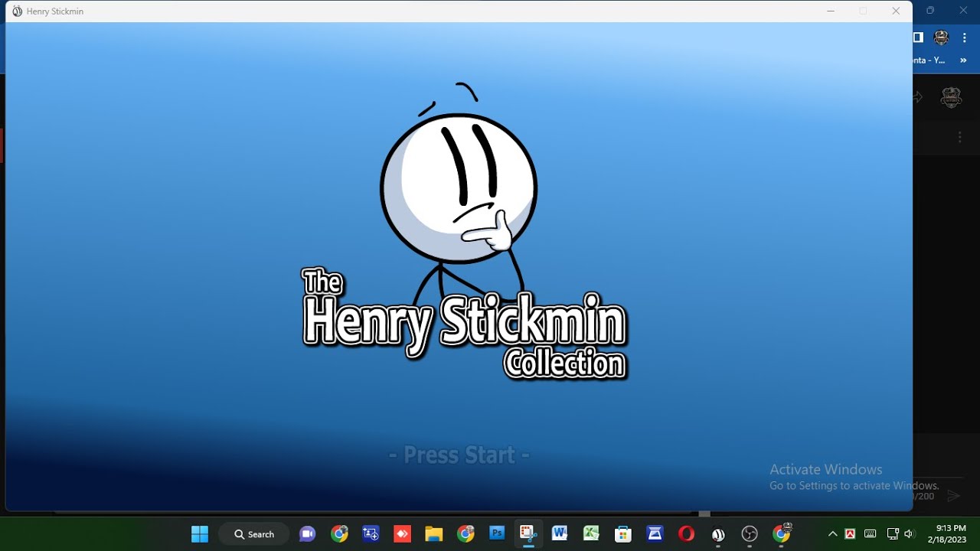
Task: Click the share arrow on the YouTube page
Action: click(x=918, y=97)
